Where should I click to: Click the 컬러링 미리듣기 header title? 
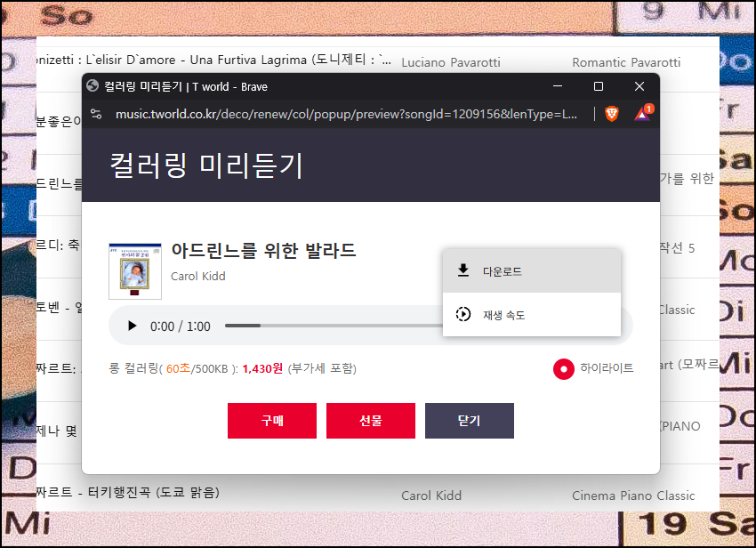(206, 165)
